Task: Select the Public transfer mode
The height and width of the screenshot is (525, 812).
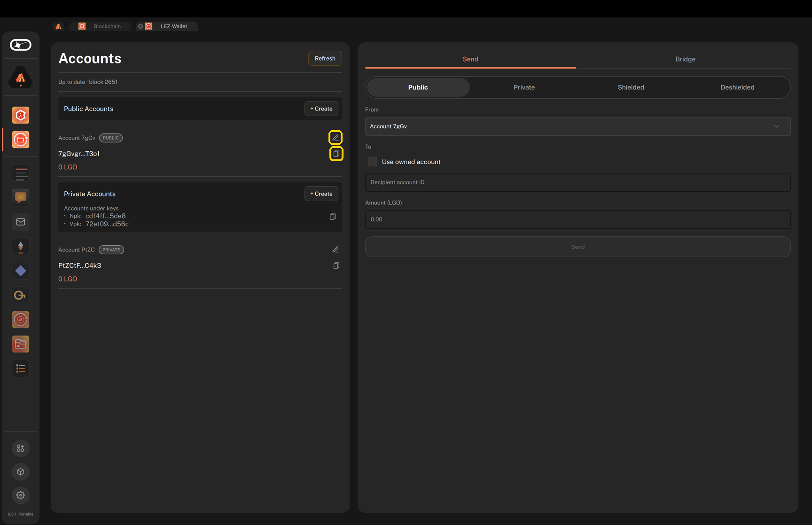Action: [418, 87]
